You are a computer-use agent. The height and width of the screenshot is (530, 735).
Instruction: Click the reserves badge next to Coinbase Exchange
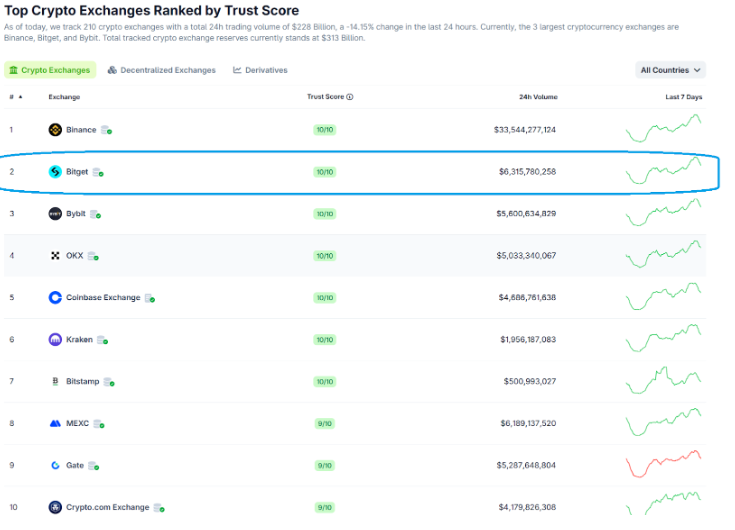coord(150,298)
